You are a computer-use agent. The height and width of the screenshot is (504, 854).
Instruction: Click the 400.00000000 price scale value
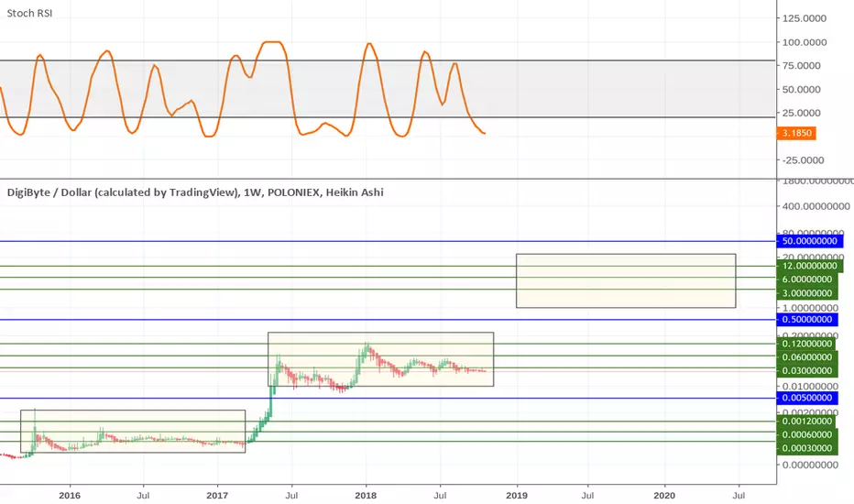816,206
